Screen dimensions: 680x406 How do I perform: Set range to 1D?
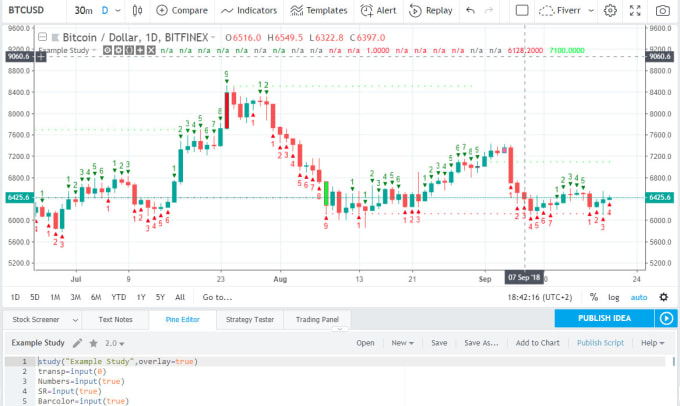(15, 297)
